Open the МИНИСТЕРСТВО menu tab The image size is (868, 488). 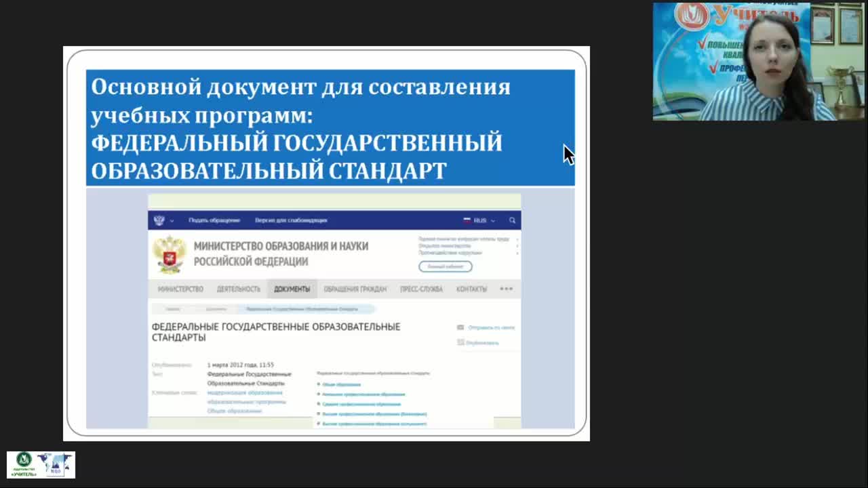pos(180,289)
